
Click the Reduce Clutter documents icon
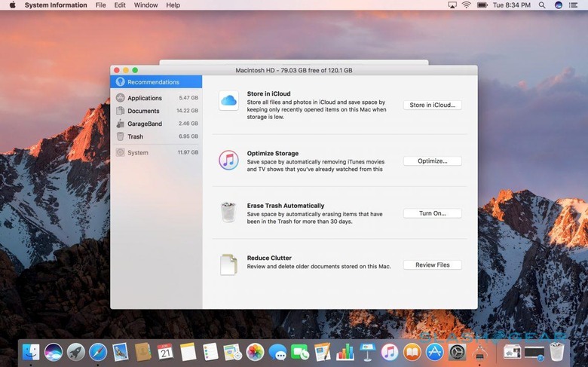tap(228, 265)
